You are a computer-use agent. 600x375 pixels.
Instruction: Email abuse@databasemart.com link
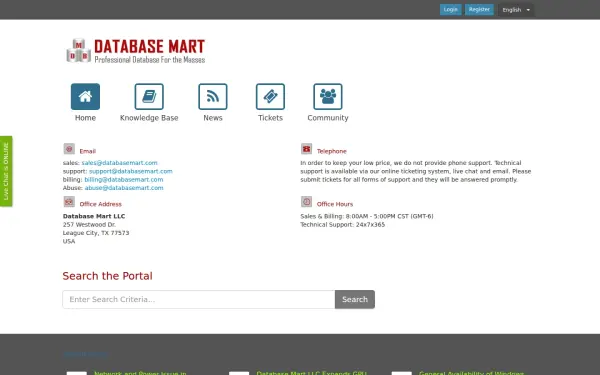pyautogui.click(x=124, y=188)
